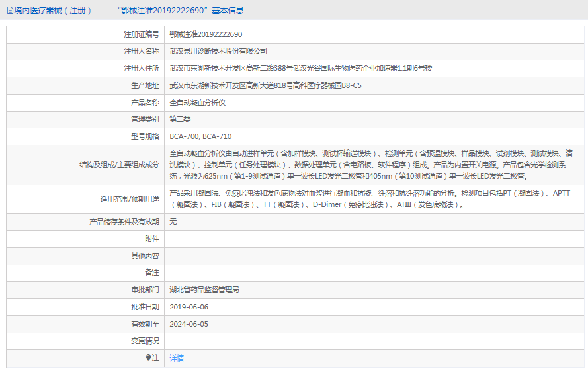588x371 pixels.
Task: Select registration number value 鄂械注准20192222690 in table
Action: (x=206, y=34)
